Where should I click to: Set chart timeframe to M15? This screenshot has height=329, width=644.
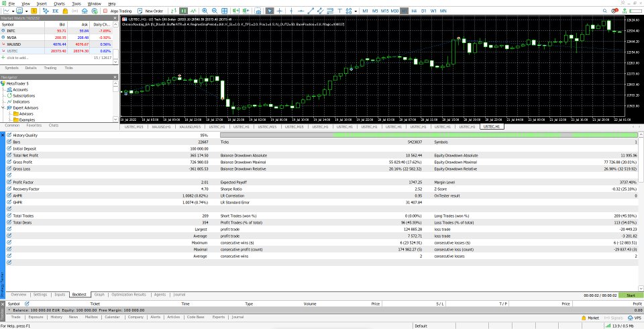point(385,11)
